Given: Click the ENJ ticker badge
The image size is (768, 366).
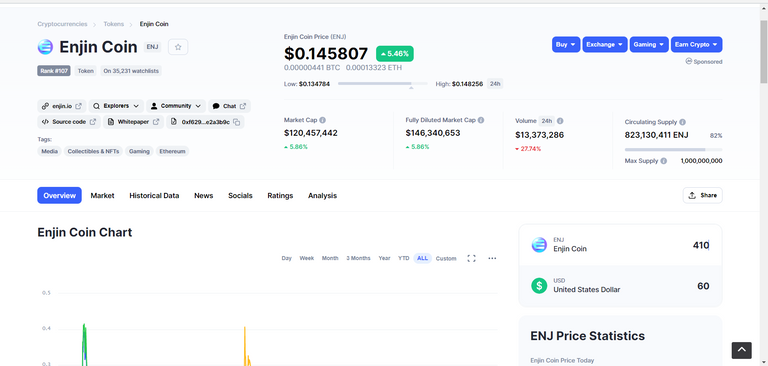Looking at the screenshot, I should [x=152, y=47].
